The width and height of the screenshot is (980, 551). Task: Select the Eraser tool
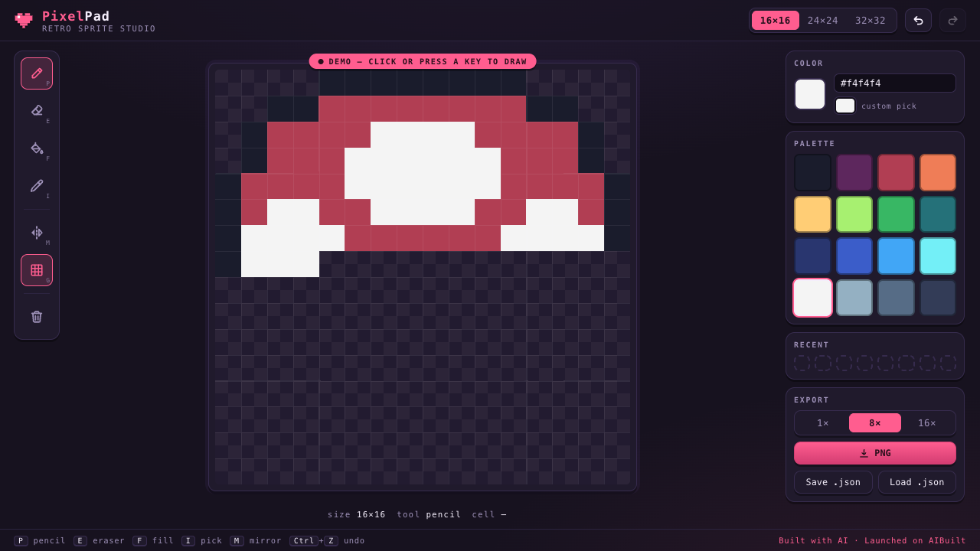point(37,111)
